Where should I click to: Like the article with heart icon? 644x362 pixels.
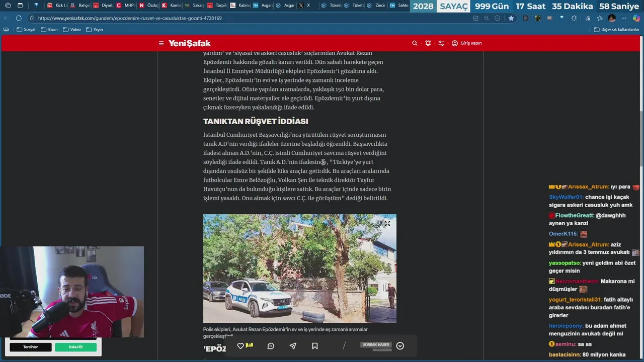point(240,346)
